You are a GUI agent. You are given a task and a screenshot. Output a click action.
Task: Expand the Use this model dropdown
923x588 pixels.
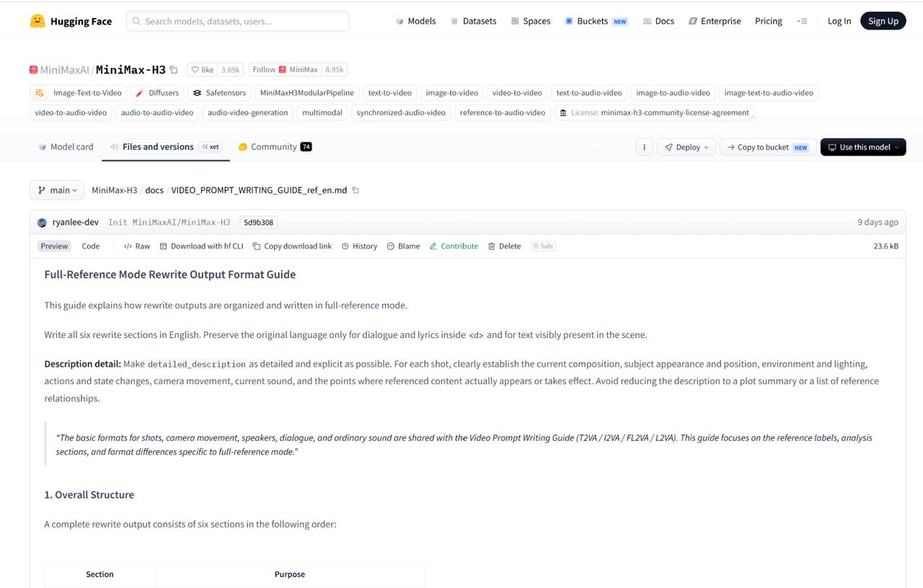tap(863, 147)
